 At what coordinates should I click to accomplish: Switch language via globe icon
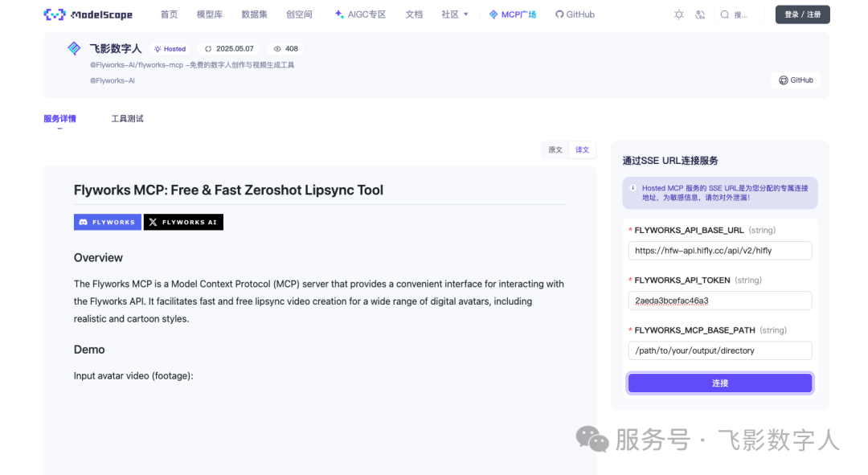(700, 15)
